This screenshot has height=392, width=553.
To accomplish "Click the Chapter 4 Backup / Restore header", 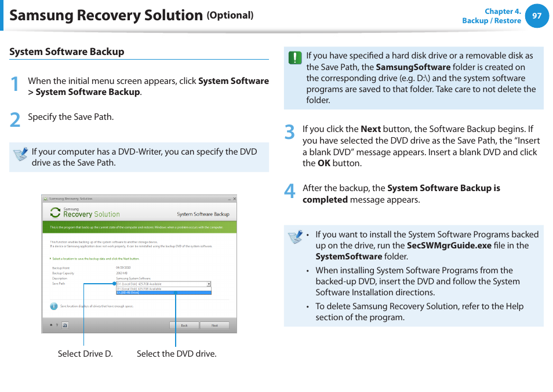I will (492, 16).
